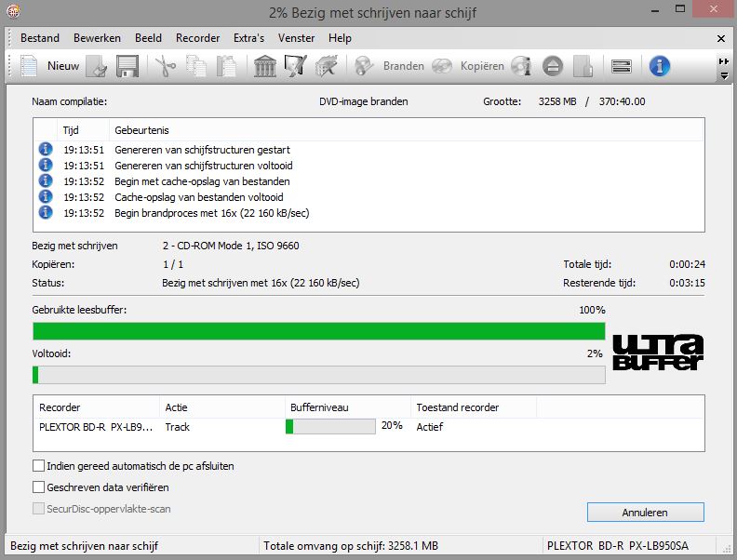Click the Kopiëren toolbar label

coord(482,66)
